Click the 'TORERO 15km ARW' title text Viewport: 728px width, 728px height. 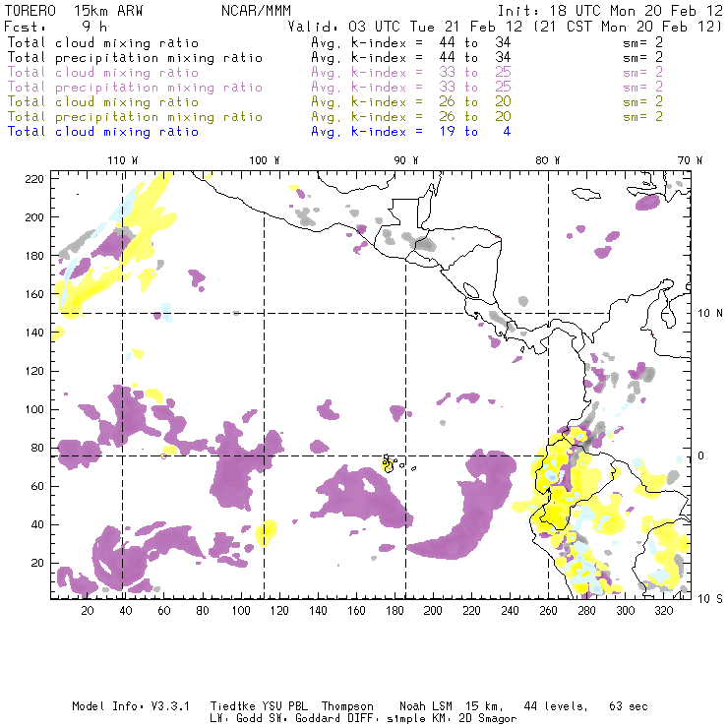pyautogui.click(x=74, y=10)
